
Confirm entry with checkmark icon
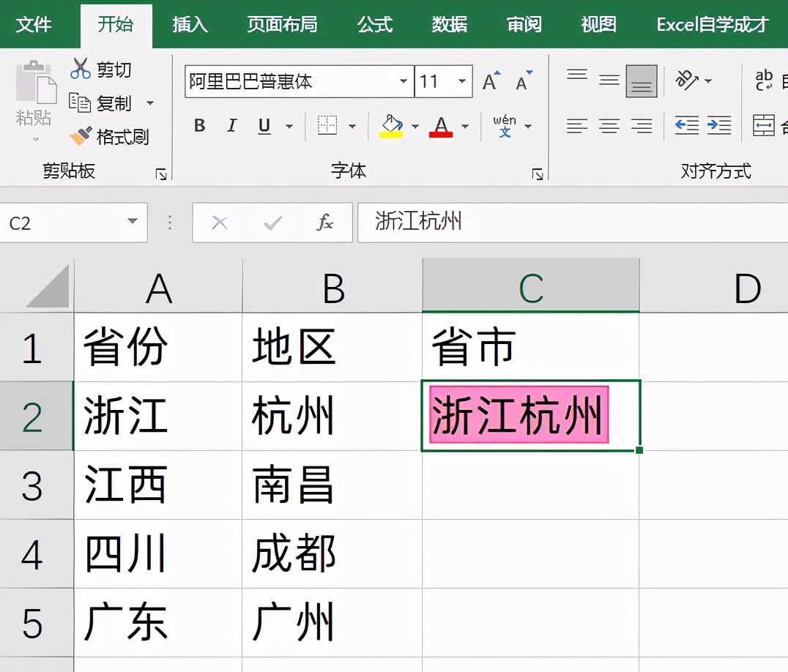(x=273, y=223)
